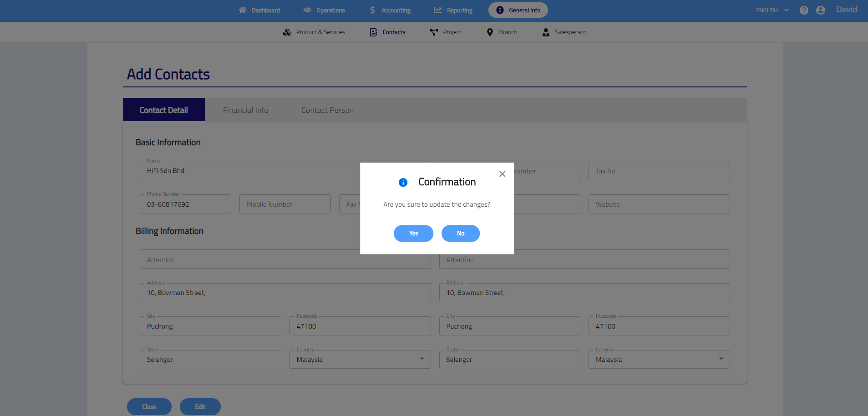Open the shipping Country dropdown arrow

tap(721, 359)
